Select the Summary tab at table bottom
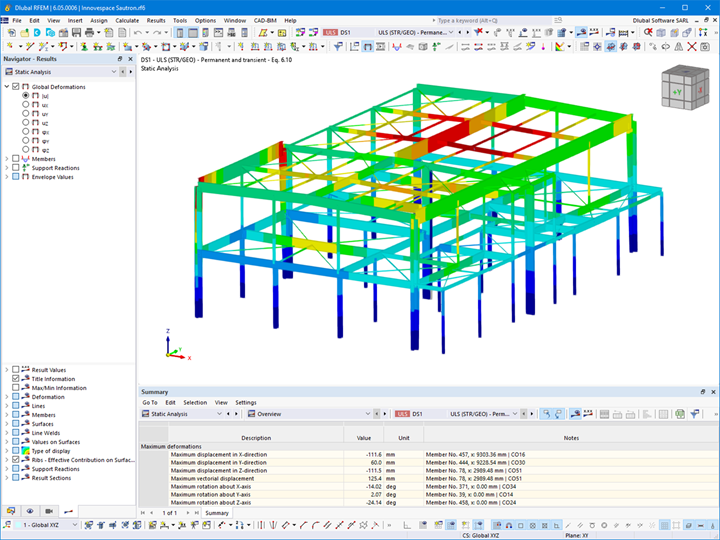Viewport: 720px width, 540px height. [x=217, y=513]
